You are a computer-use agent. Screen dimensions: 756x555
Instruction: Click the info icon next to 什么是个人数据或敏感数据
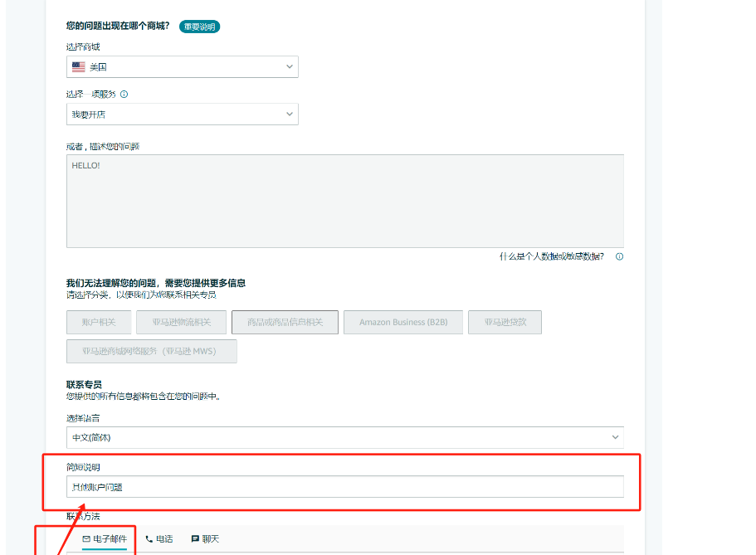pos(619,256)
